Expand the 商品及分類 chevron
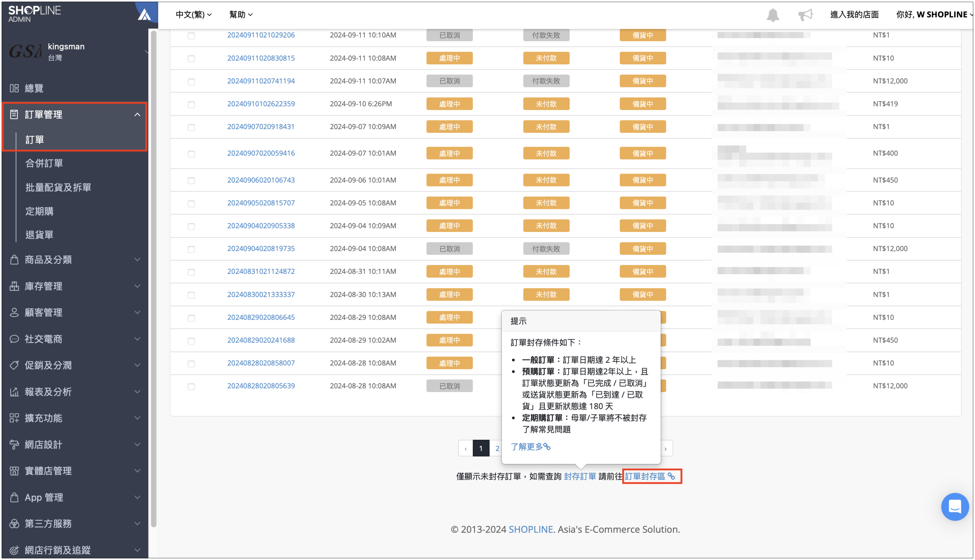Screen dimensions: 975x560 coord(137,260)
